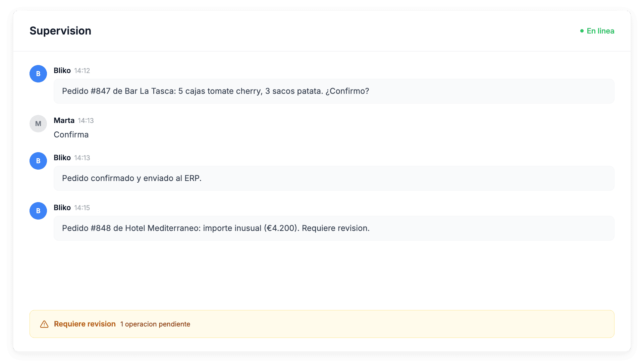Click the "1 operacion pendiente" text

click(155, 324)
